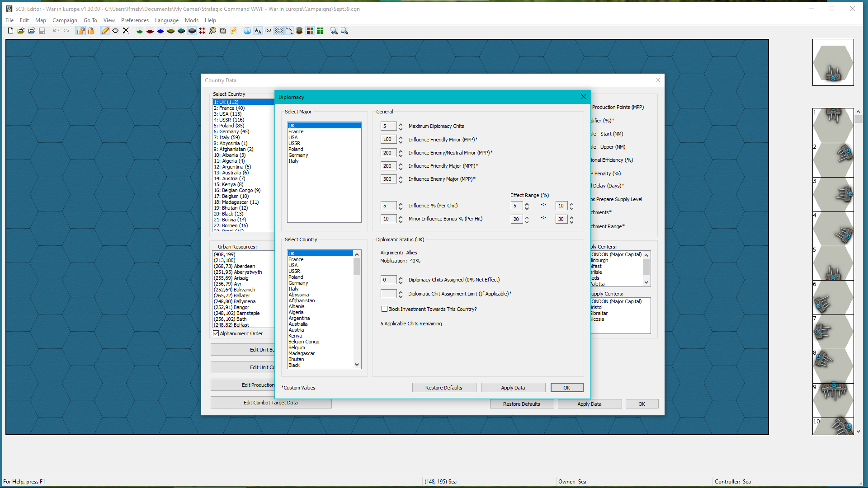Click the zoom in magnifier icon
868x488 pixels.
click(x=334, y=31)
